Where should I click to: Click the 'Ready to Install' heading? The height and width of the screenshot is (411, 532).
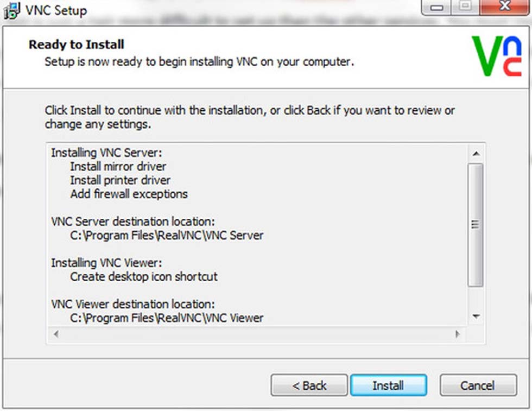pos(77,45)
